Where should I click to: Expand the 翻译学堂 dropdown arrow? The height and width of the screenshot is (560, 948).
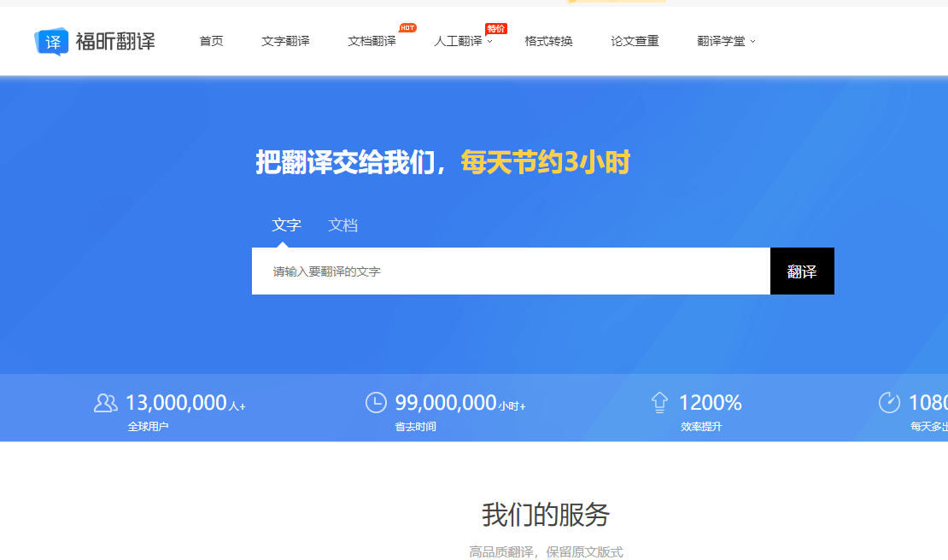[x=752, y=42]
